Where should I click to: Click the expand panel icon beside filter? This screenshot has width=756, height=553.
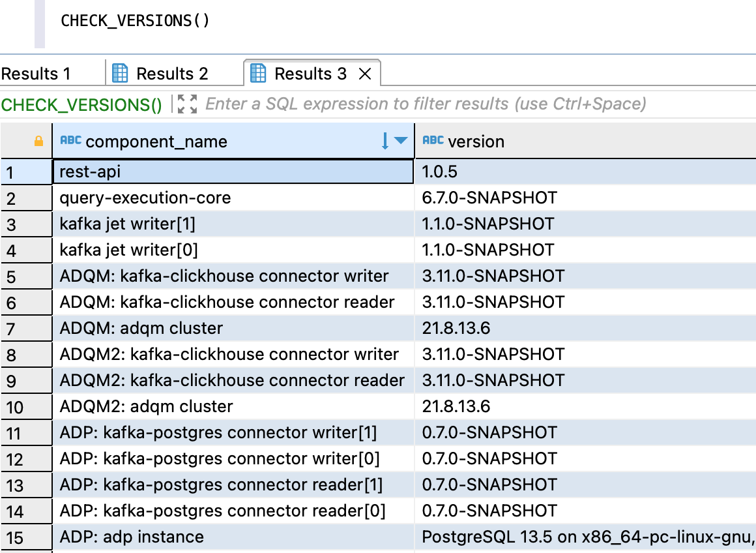click(187, 104)
